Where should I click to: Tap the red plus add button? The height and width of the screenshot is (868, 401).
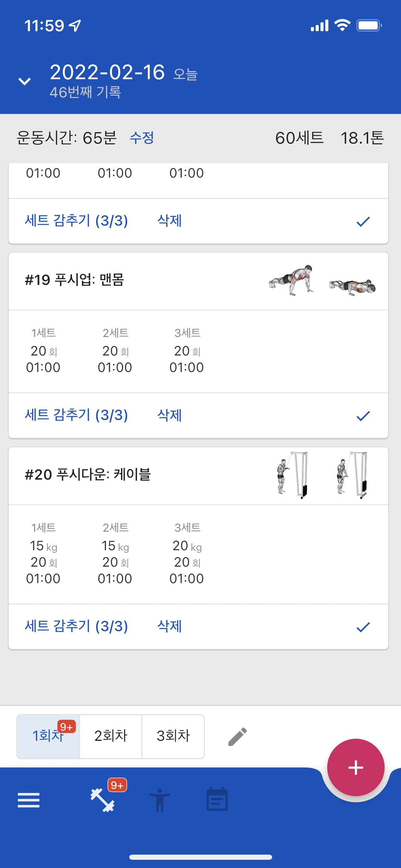pyautogui.click(x=355, y=768)
